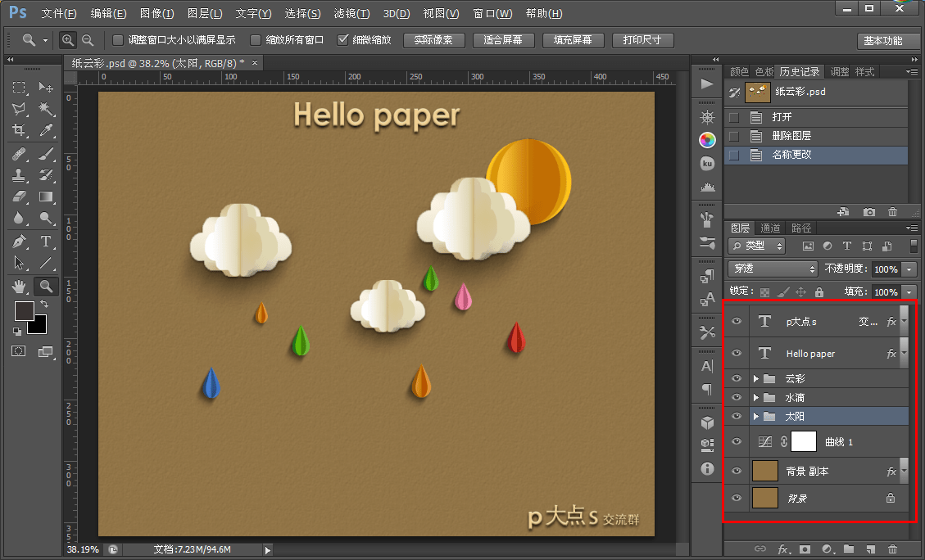Click the Zoom In magnifier option
The height and width of the screenshot is (560, 925).
tap(68, 40)
